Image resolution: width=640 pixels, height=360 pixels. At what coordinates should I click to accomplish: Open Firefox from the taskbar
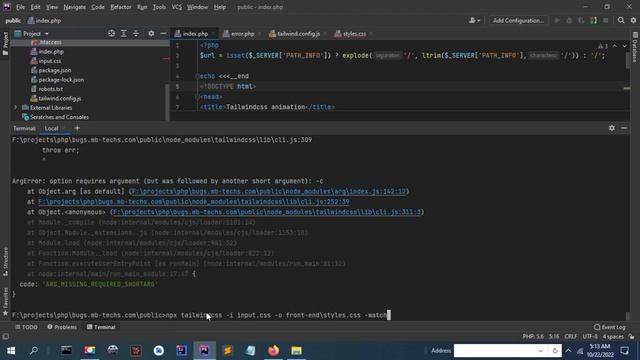coord(273,351)
